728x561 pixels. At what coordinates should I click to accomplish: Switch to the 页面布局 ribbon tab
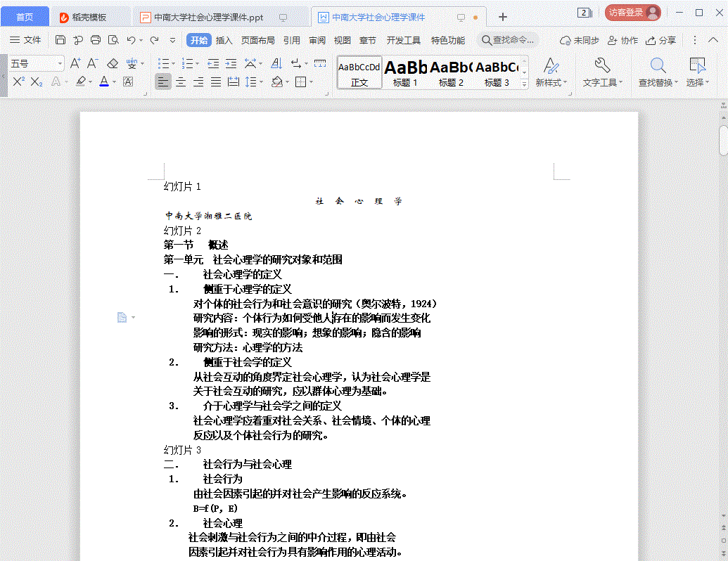coord(257,40)
